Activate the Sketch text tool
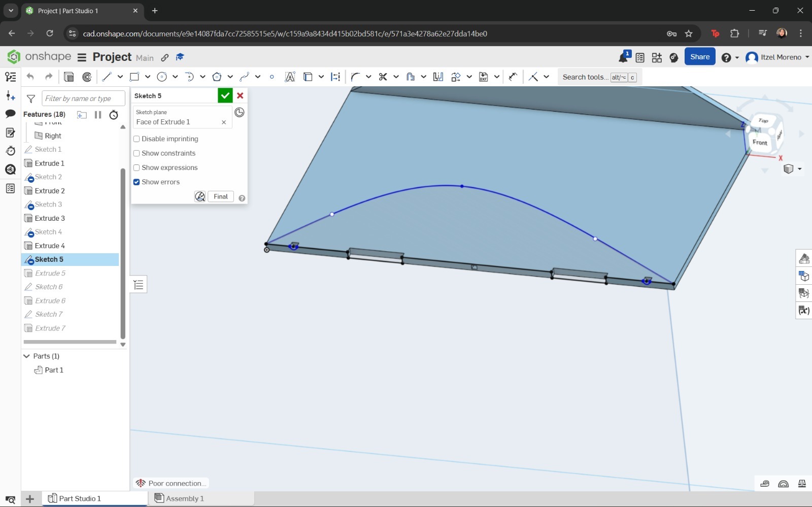This screenshot has width=812, height=507. pyautogui.click(x=289, y=77)
